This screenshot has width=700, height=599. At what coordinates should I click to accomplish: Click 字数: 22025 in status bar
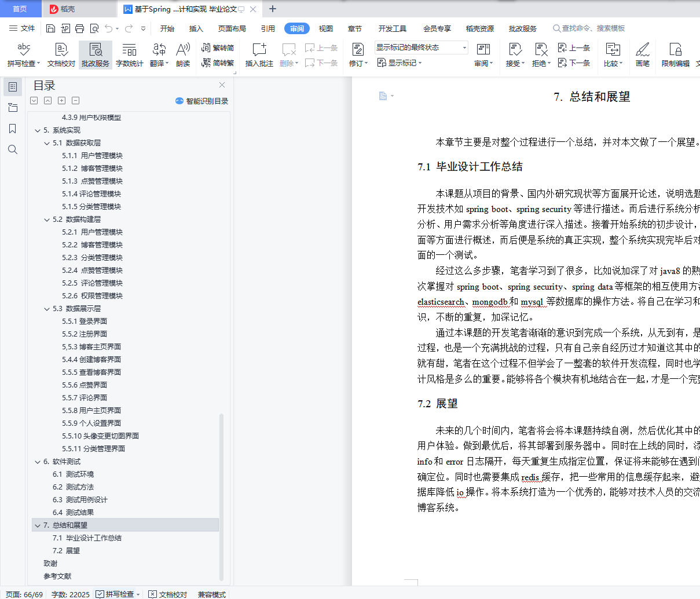71,594
